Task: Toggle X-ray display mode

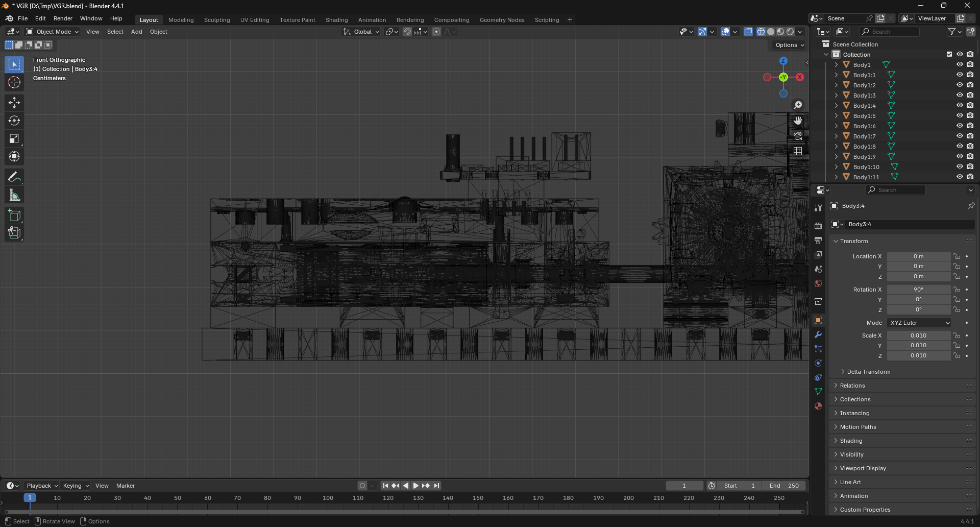Action: coord(748,32)
